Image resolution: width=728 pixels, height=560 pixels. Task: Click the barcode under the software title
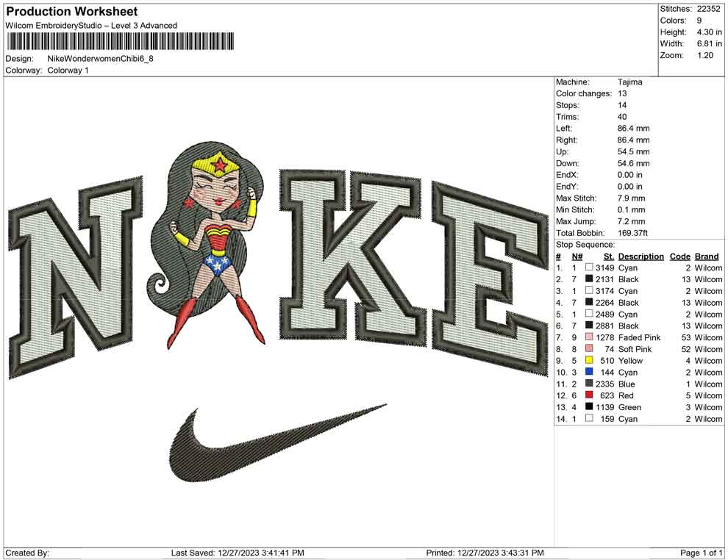120,42
